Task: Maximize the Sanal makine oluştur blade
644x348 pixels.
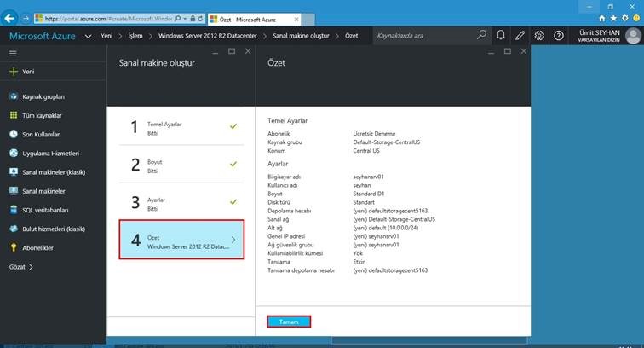Action: pyautogui.click(x=232, y=51)
